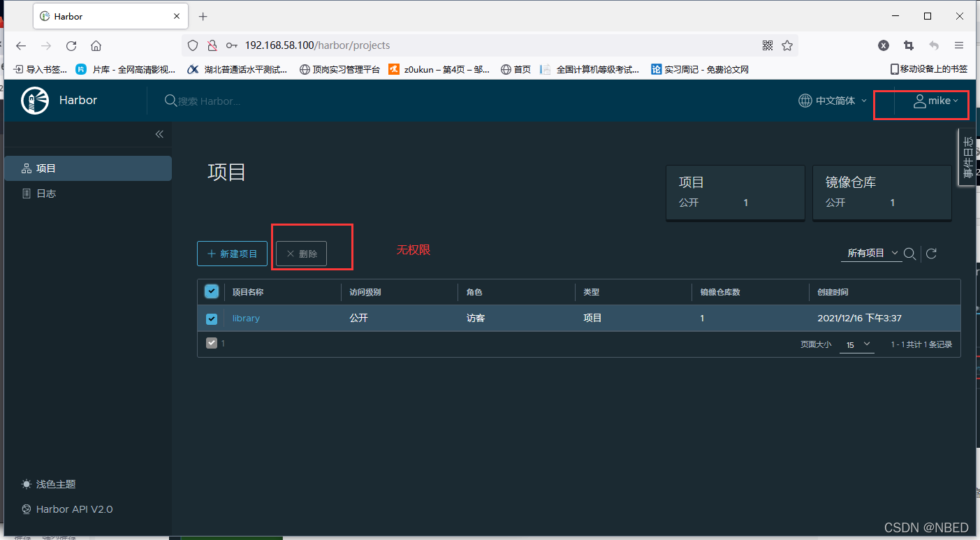Click the date 2021/12/16 下午3:37
Image resolution: width=980 pixels, height=540 pixels.
click(x=859, y=318)
